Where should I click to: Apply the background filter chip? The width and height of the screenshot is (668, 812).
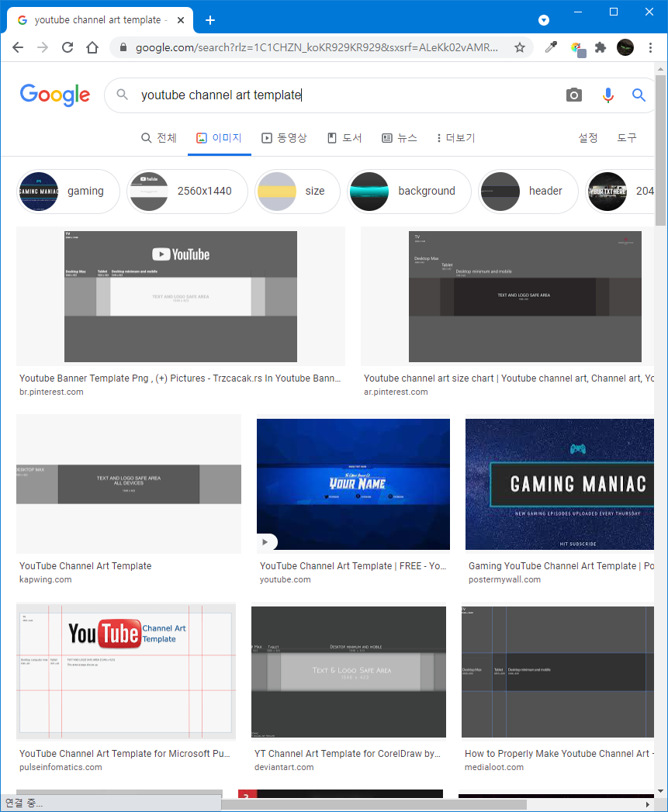click(x=410, y=191)
